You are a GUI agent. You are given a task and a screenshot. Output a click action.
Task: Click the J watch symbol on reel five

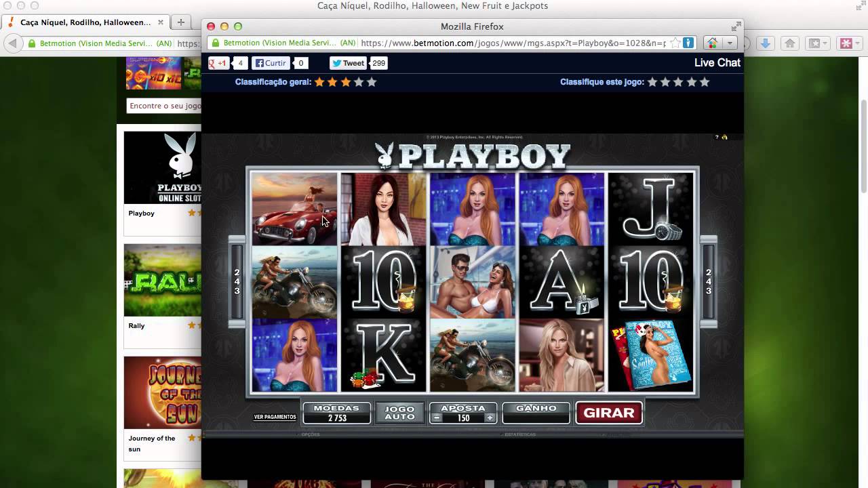[x=651, y=209]
